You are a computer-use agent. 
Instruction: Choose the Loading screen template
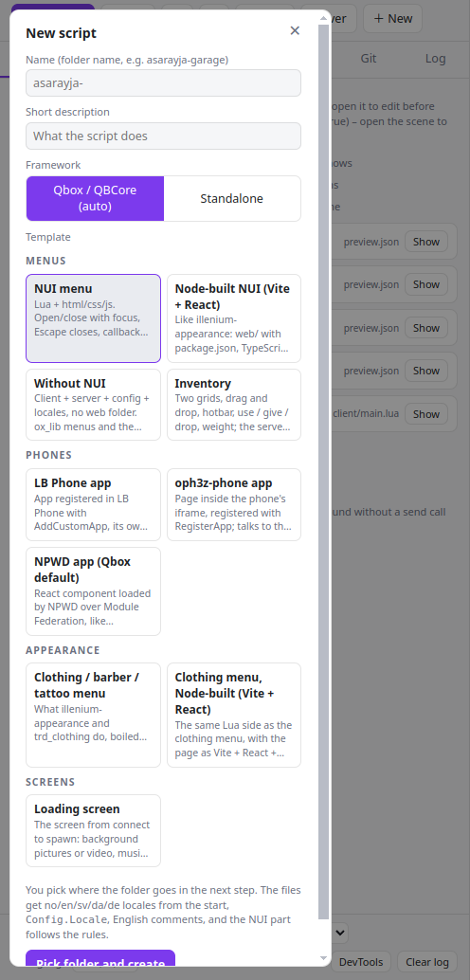click(93, 830)
